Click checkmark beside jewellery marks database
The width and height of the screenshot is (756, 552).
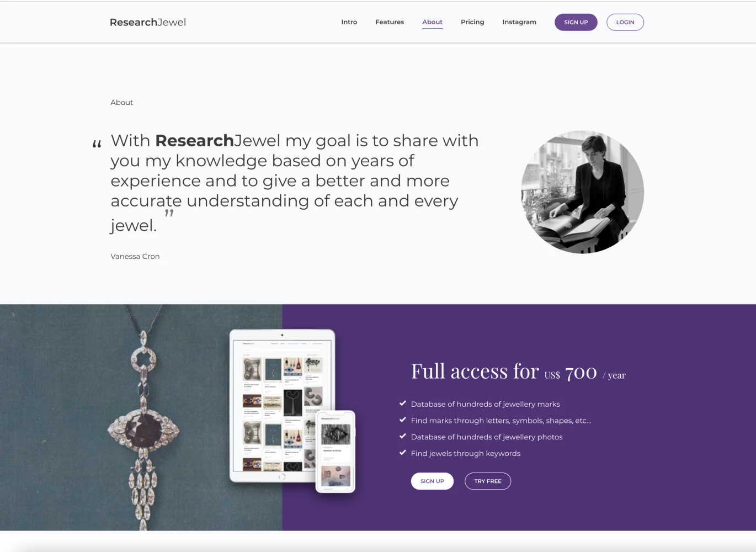click(x=403, y=404)
